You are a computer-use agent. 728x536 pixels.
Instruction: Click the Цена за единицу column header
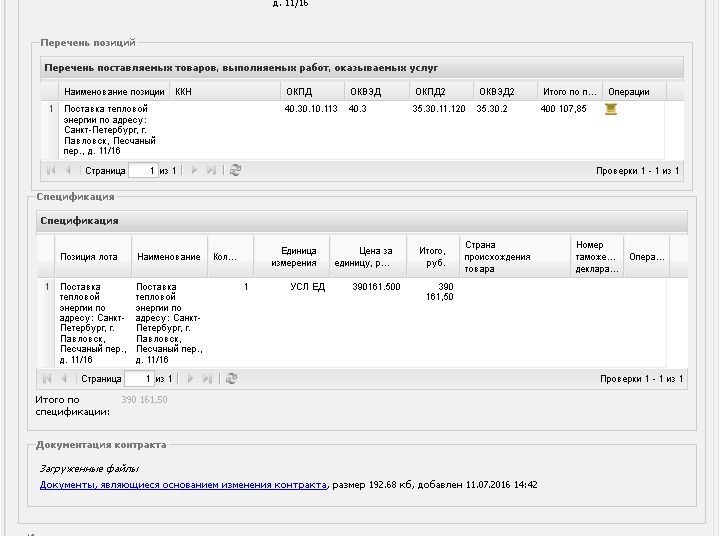[368, 256]
